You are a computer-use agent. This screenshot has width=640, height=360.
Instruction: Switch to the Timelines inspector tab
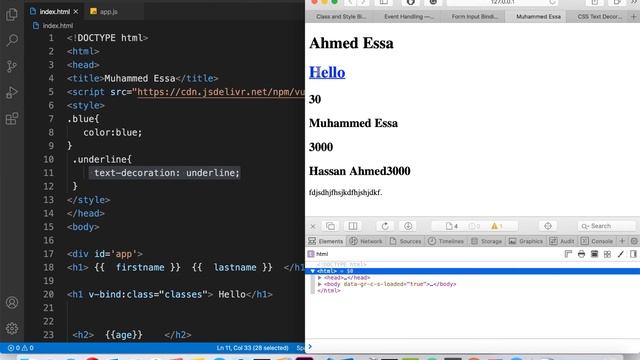[446, 241]
